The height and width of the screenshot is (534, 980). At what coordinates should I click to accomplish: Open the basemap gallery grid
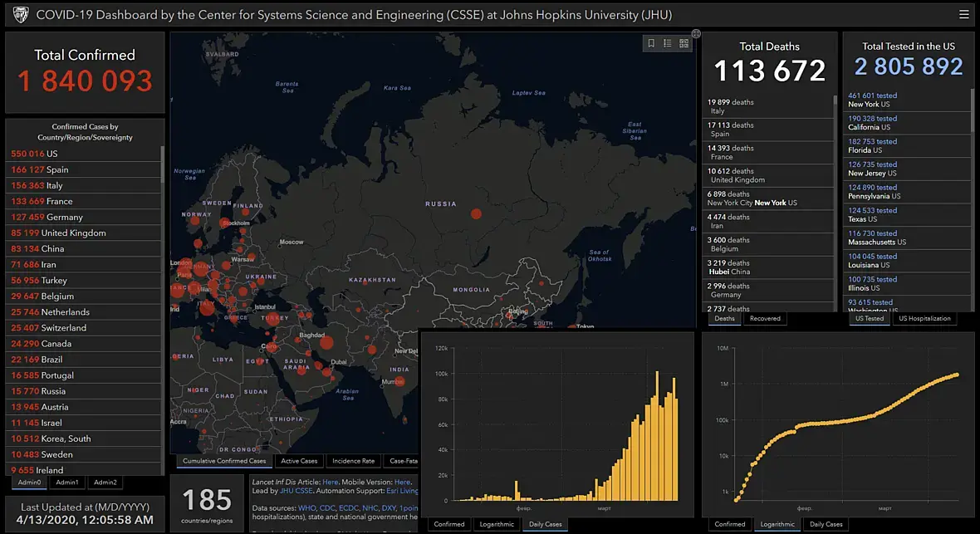tap(684, 43)
